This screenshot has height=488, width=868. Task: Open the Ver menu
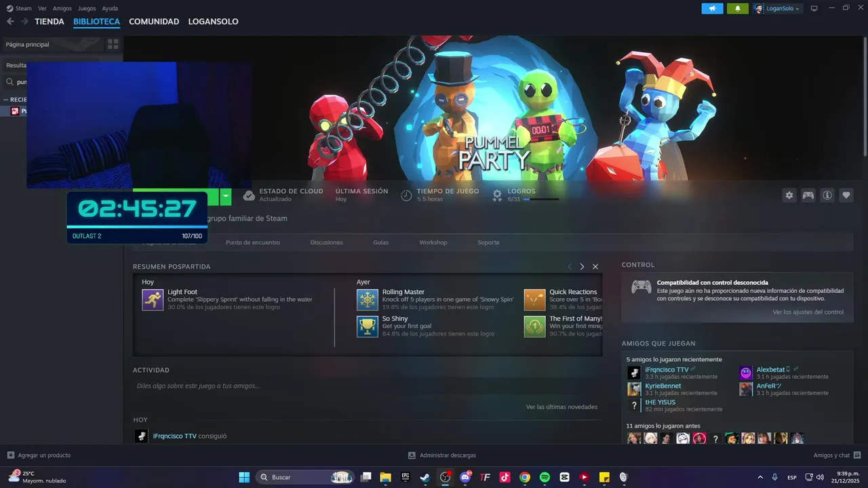pyautogui.click(x=43, y=8)
